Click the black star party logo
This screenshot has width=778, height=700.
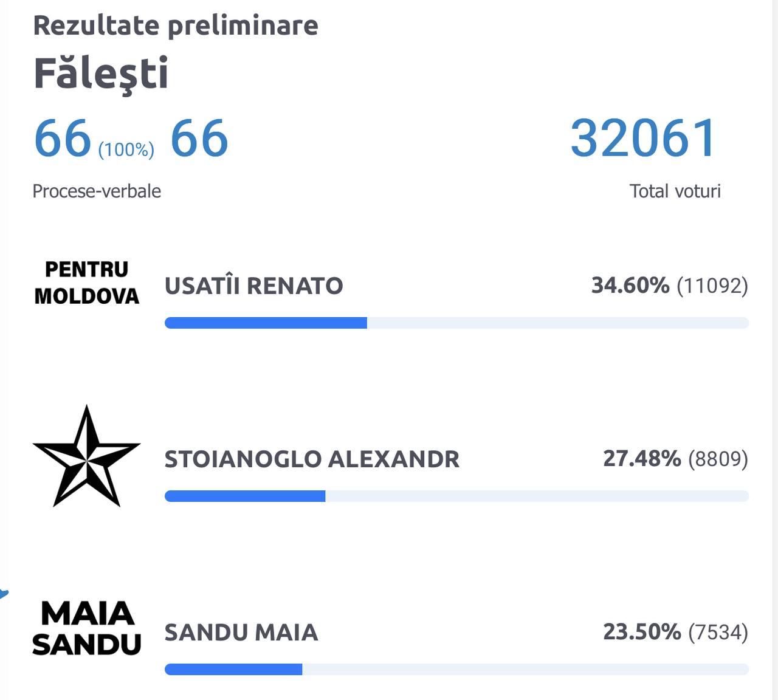point(86,456)
